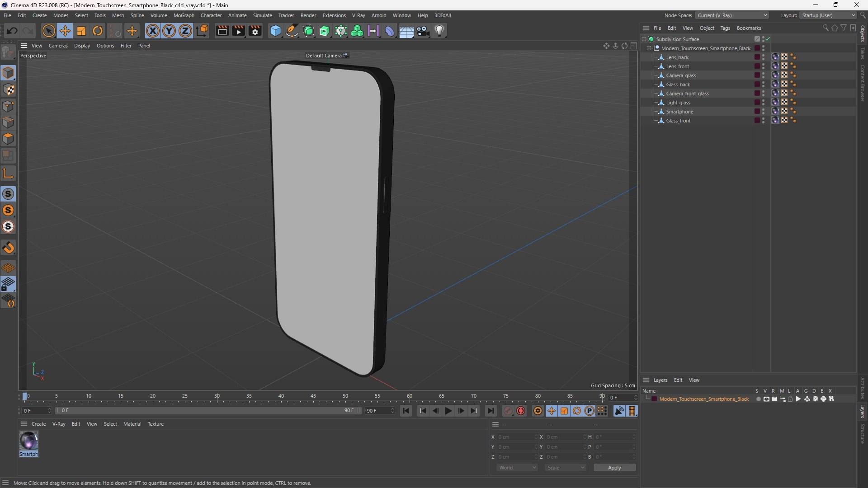868x488 pixels.
Task: Add a Camera object icon
Action: 423,31
